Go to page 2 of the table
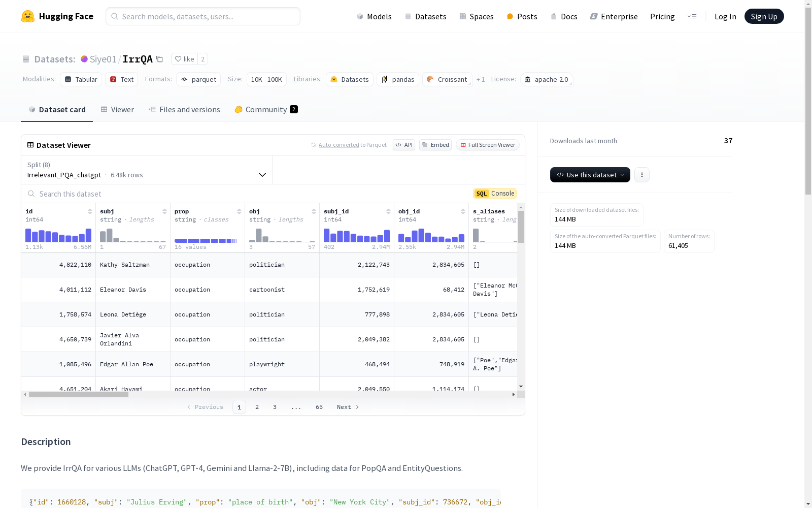 coord(257,407)
